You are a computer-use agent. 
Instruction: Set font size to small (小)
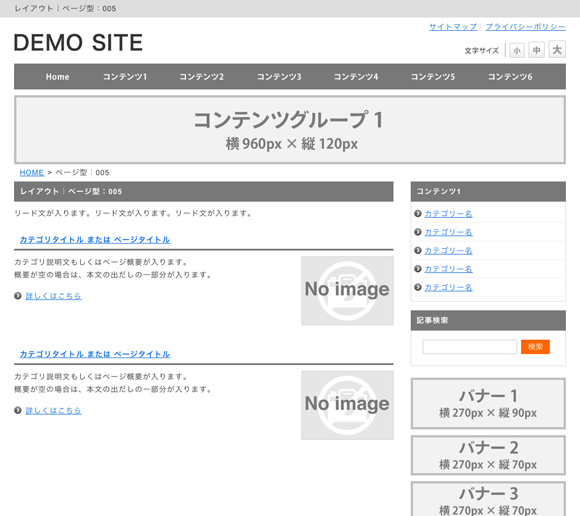[x=517, y=50]
